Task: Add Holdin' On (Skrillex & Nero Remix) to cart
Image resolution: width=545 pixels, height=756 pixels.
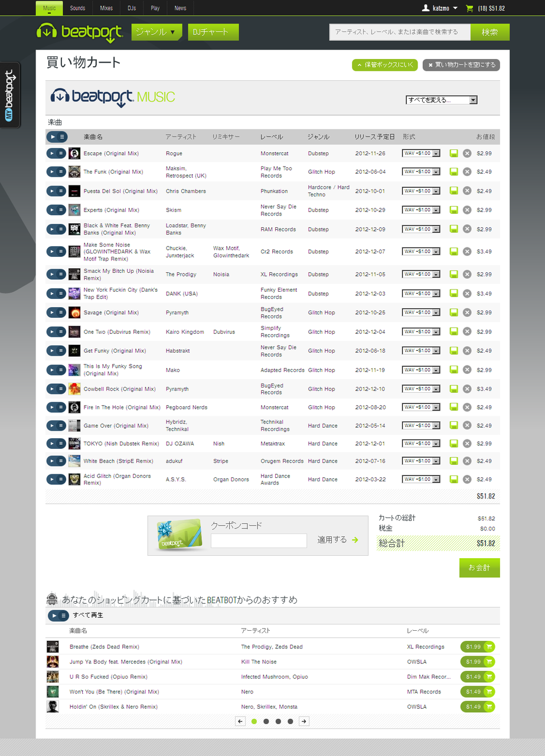Action: click(478, 706)
